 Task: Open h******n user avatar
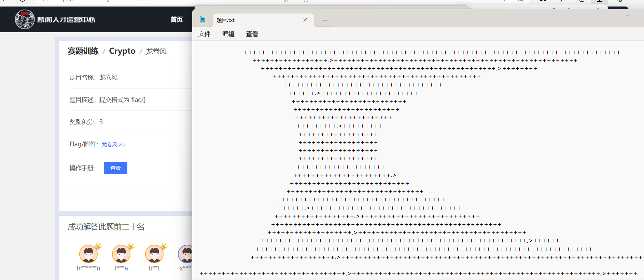click(88, 254)
